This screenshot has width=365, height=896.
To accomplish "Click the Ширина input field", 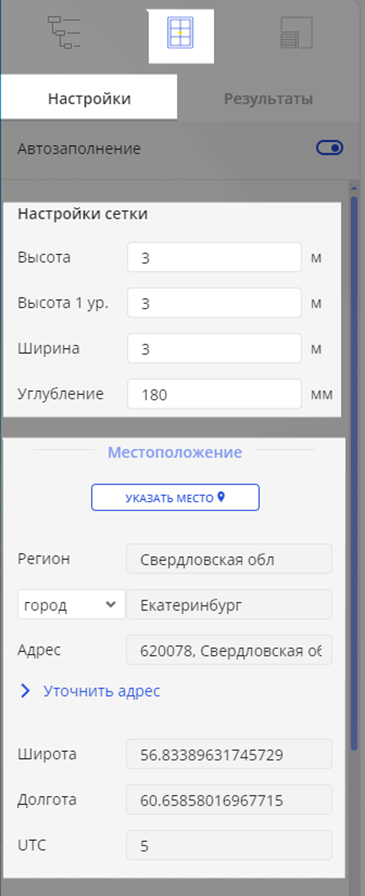I will [214, 349].
